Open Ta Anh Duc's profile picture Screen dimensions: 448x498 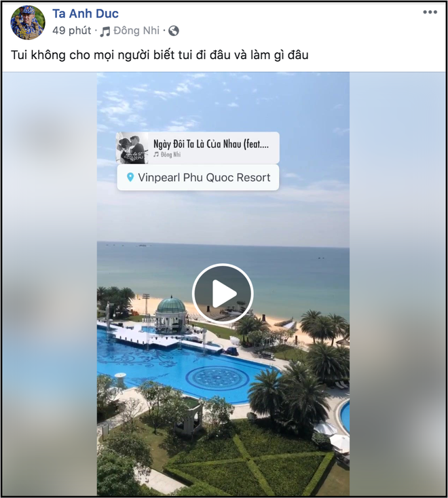pyautogui.click(x=28, y=22)
